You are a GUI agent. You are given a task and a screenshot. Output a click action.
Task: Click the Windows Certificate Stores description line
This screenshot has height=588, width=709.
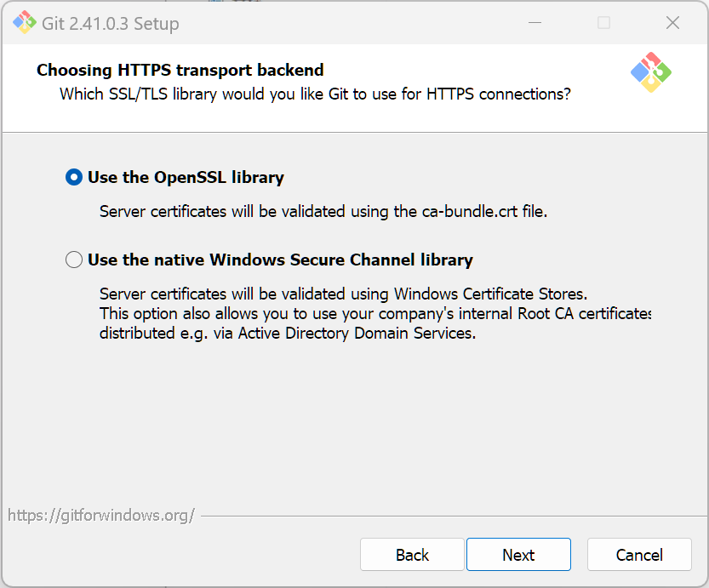coord(343,294)
